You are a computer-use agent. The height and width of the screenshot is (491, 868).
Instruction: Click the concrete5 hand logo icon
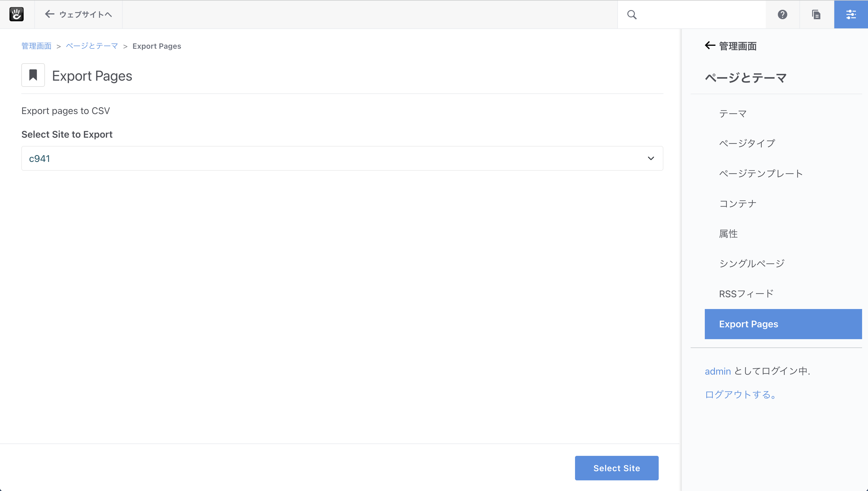(17, 14)
